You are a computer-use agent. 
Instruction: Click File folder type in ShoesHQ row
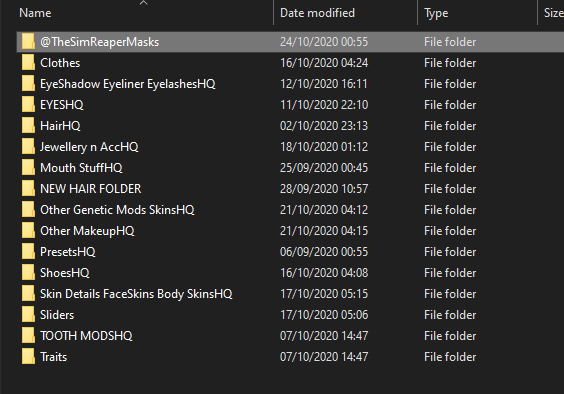(x=450, y=273)
